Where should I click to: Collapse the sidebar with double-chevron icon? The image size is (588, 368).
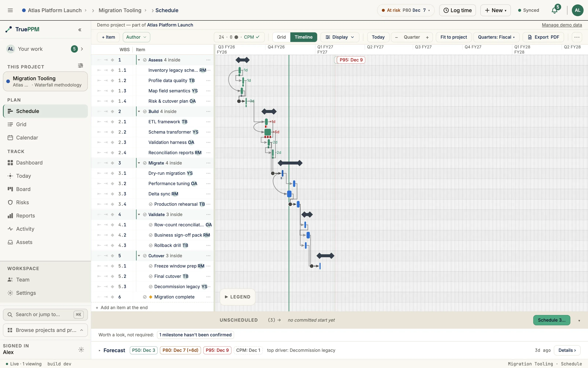coord(80,30)
